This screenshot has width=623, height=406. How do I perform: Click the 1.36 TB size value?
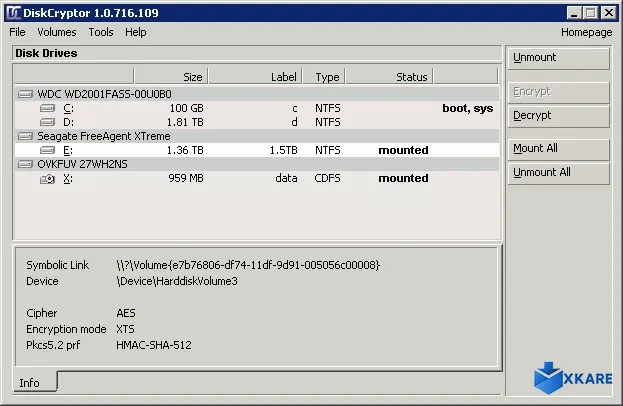pos(185,150)
